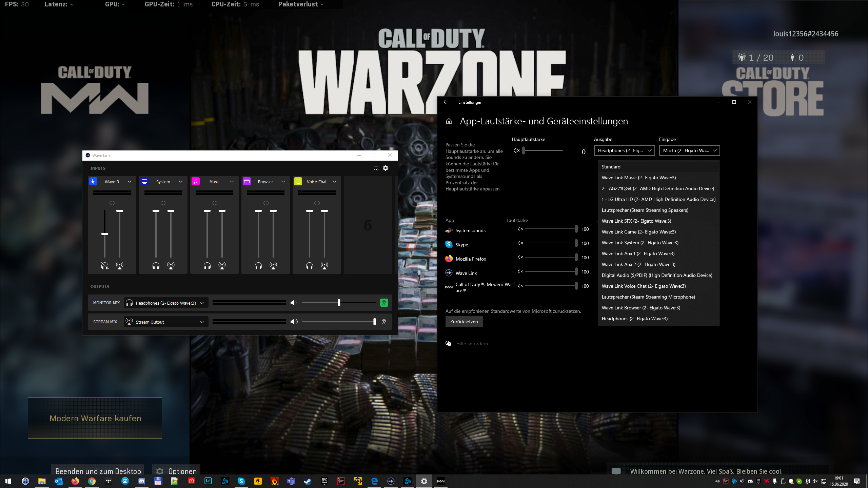Open the Windows Start menu
This screenshot has width=868, height=488.
(x=8, y=481)
